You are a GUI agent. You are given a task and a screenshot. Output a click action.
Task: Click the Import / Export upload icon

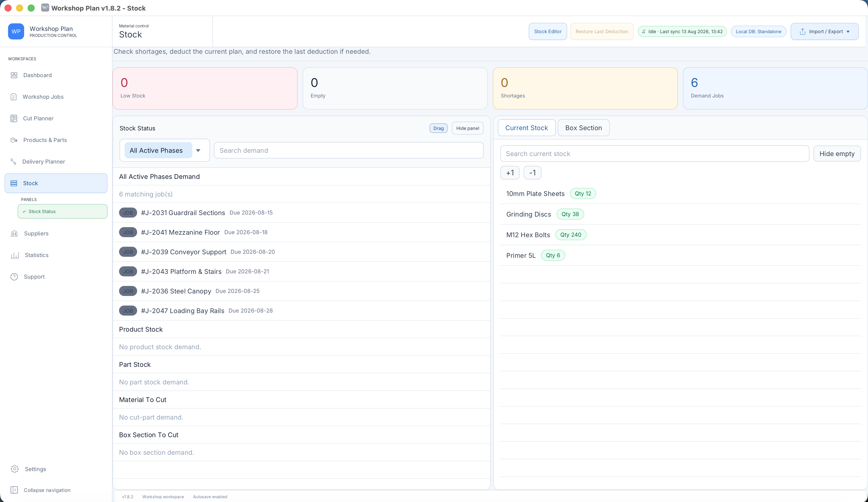coord(802,31)
